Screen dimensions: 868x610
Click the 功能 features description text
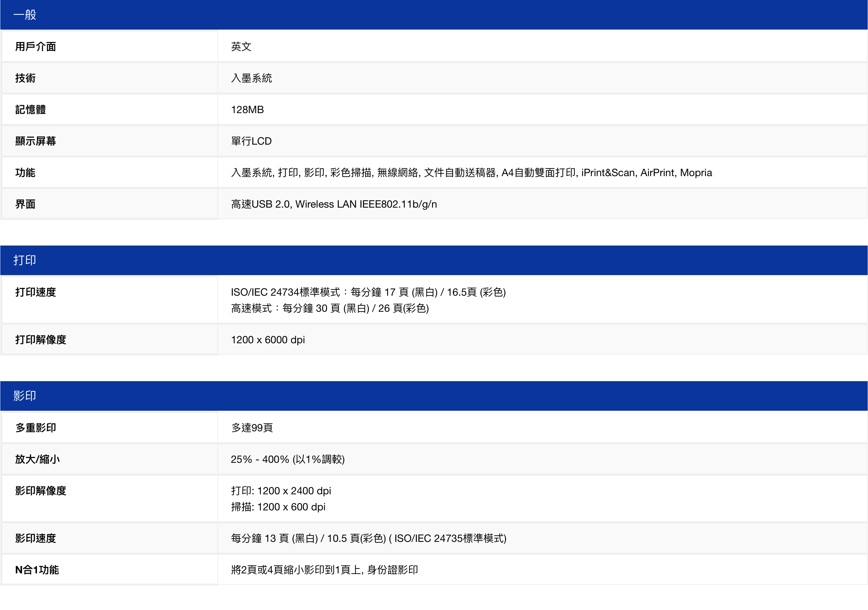[x=471, y=173]
